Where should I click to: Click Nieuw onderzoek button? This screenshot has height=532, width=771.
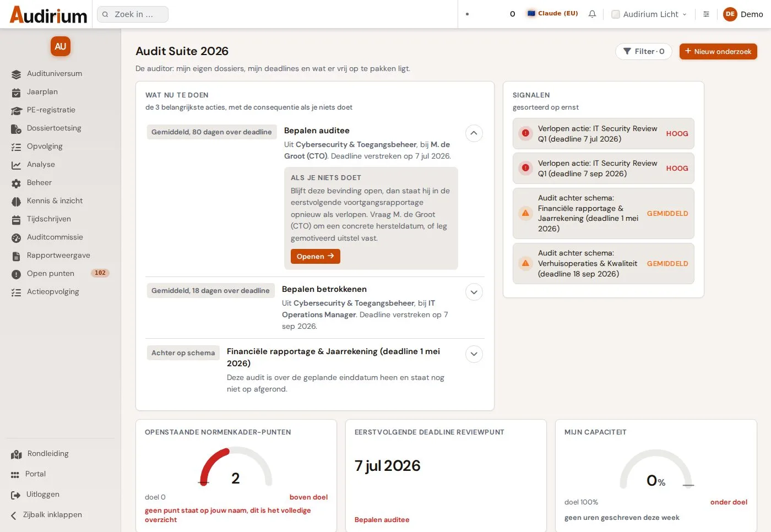coord(718,51)
